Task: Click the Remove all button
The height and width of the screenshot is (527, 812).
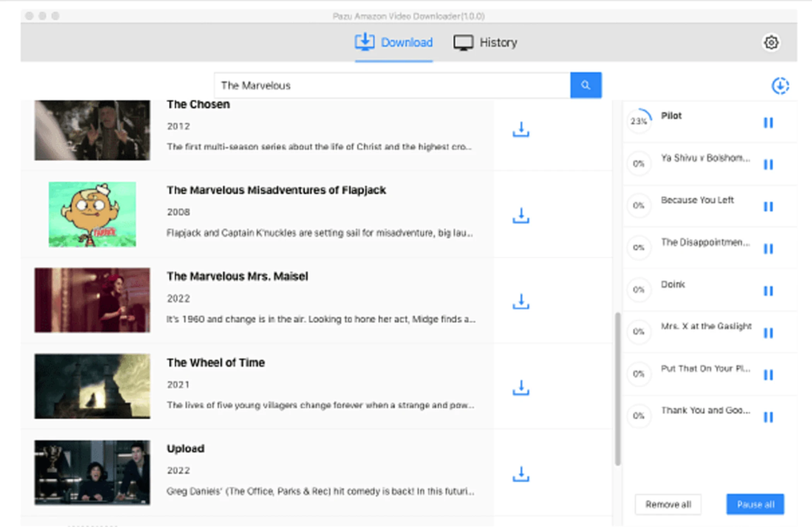Action: pyautogui.click(x=668, y=504)
